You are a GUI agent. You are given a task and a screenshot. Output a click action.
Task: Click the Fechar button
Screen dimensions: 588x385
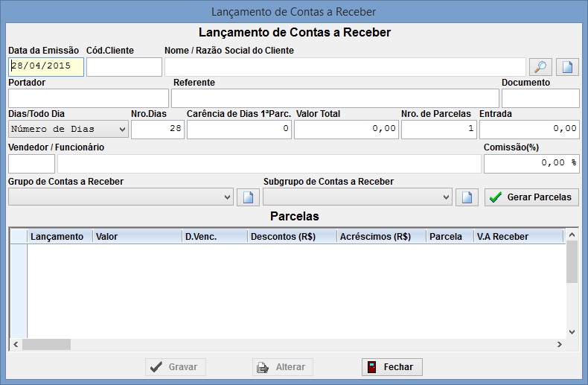(392, 367)
